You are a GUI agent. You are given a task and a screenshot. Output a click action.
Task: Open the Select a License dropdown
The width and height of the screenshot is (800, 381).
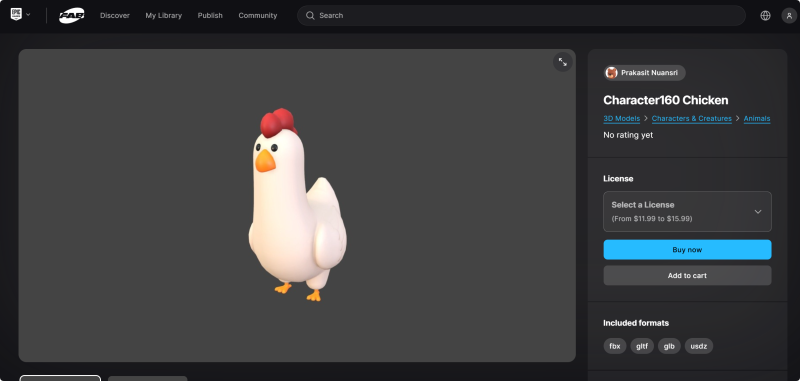point(687,212)
